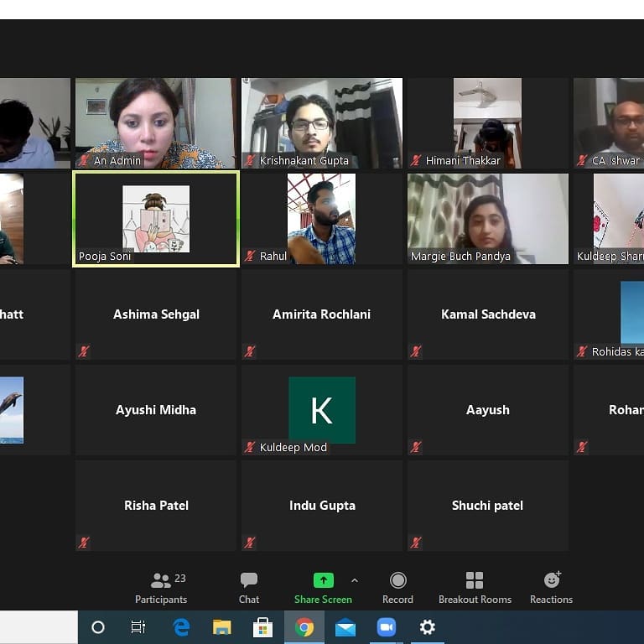
Task: Click the Shuchi patel name
Action: 487,505
